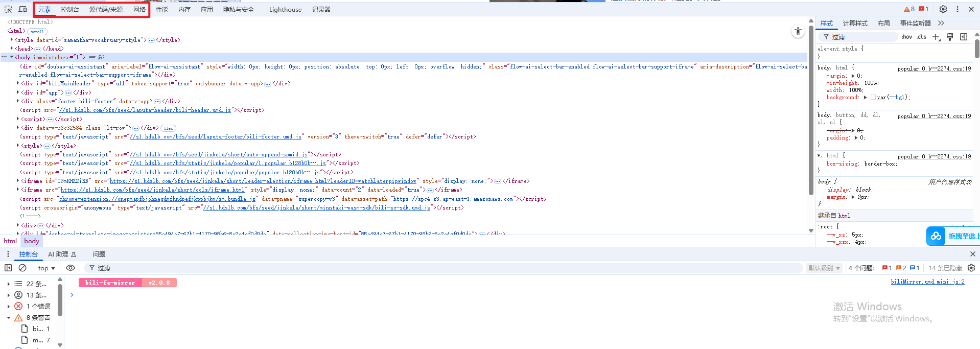Expand the 13 user messages group
The height and width of the screenshot is (349, 980).
pos(8,295)
